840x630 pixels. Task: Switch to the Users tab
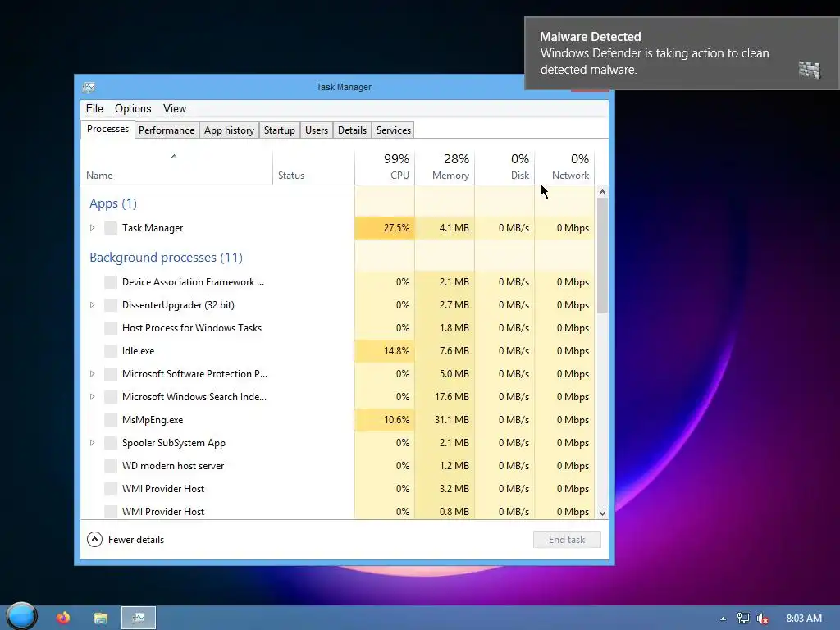(x=317, y=130)
